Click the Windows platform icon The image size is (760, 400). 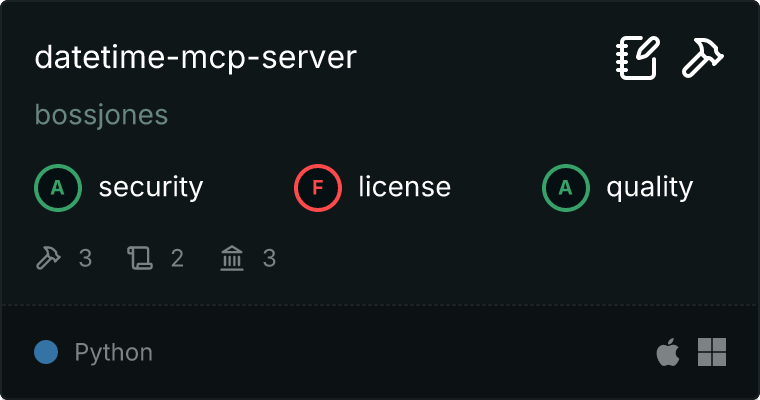click(x=711, y=352)
